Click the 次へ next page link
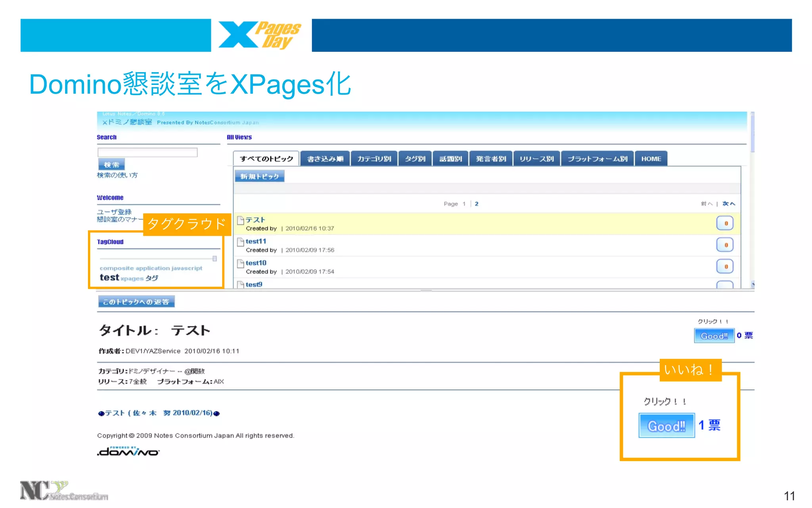This screenshot has height=508, width=812. 729,204
